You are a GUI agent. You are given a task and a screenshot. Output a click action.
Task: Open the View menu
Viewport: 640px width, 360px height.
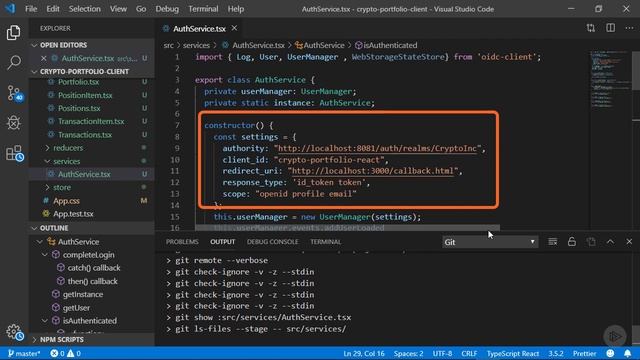(x=118, y=9)
